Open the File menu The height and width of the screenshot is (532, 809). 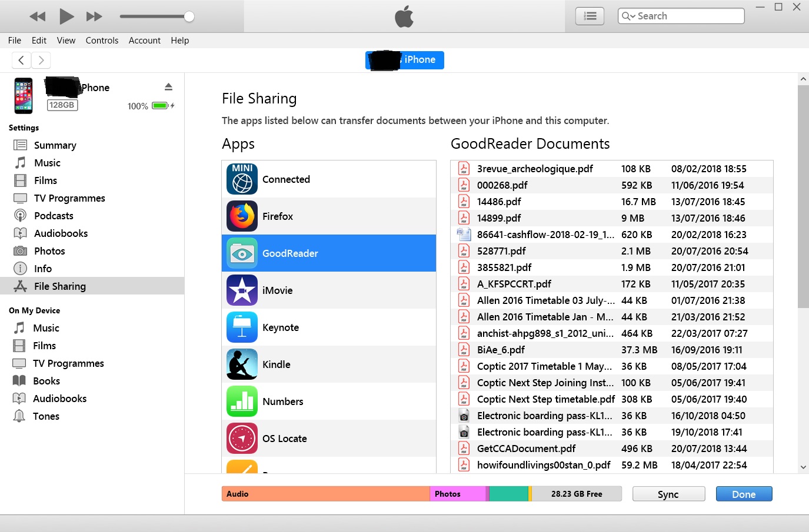tap(15, 41)
